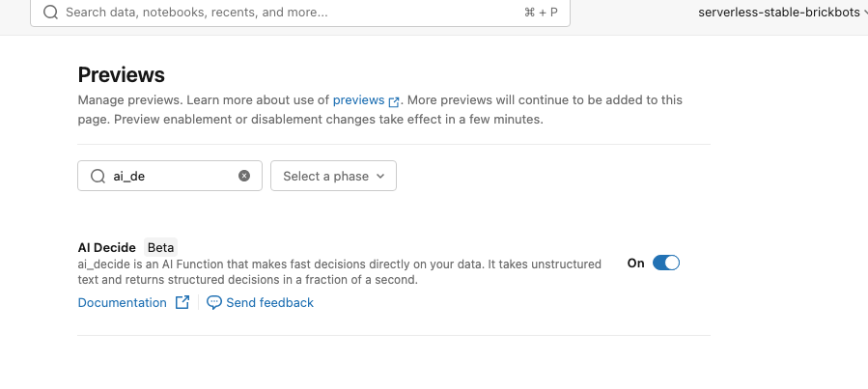Click the Previews page heading
Viewport: 868px width, 389px height.
(122, 74)
